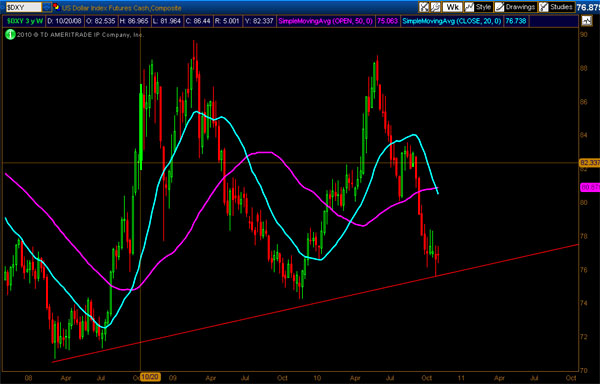Click the 11 year label on time axis
The height and width of the screenshot is (384, 600).
pos(461,378)
